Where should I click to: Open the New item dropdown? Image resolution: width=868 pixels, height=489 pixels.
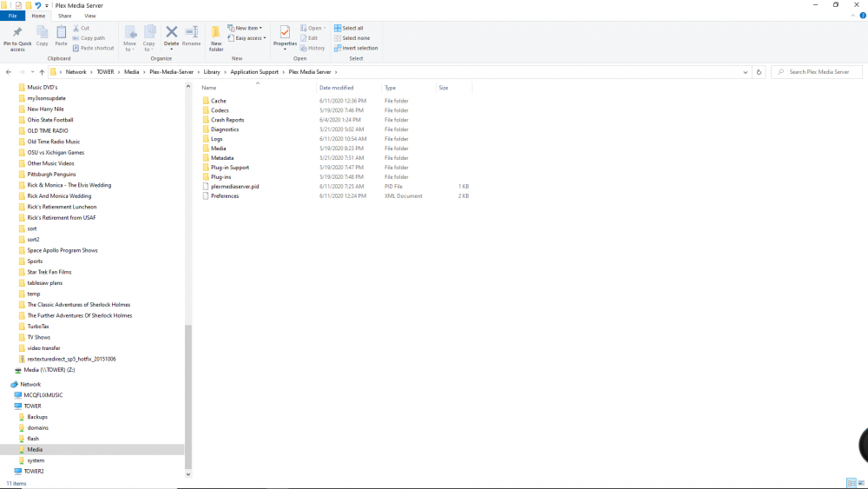point(246,29)
